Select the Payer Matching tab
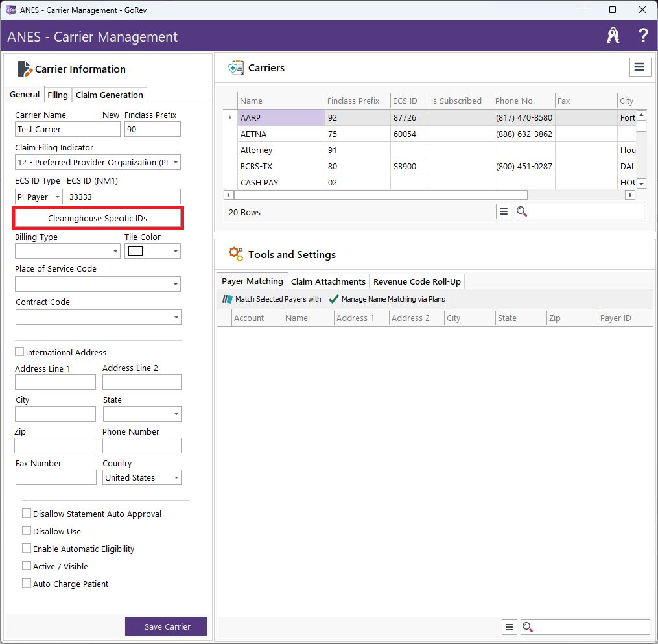 252,281
